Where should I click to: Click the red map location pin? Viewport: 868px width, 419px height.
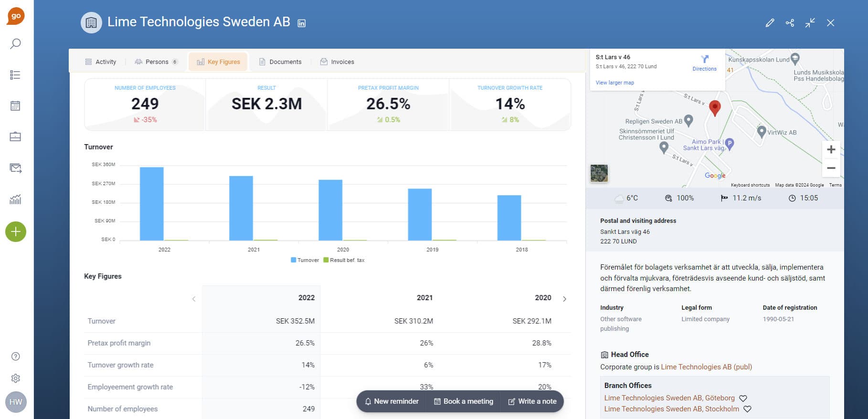pyautogui.click(x=715, y=108)
